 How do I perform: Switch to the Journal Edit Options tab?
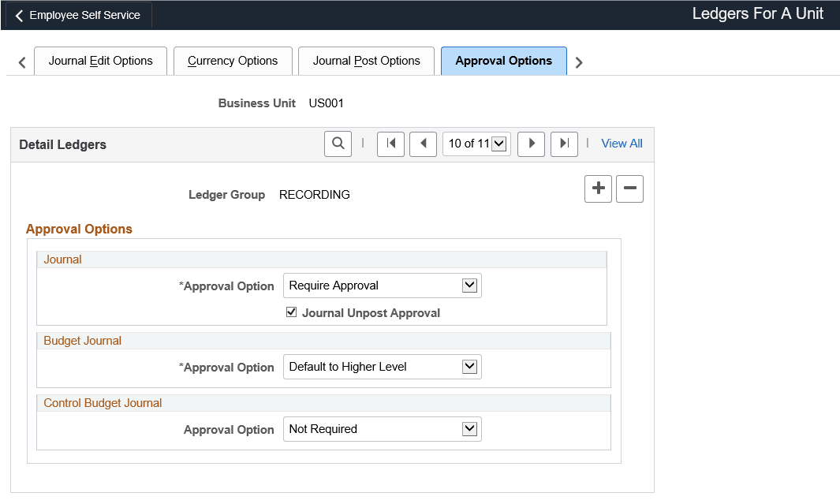click(100, 61)
